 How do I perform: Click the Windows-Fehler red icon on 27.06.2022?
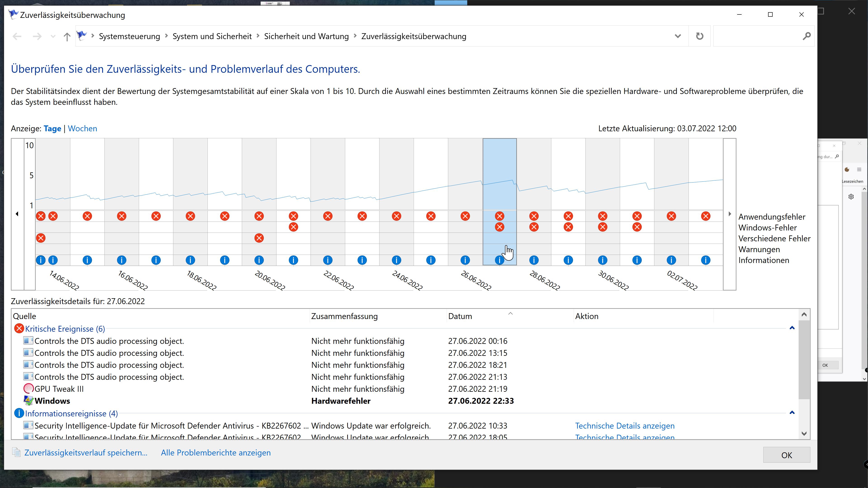[x=499, y=227]
